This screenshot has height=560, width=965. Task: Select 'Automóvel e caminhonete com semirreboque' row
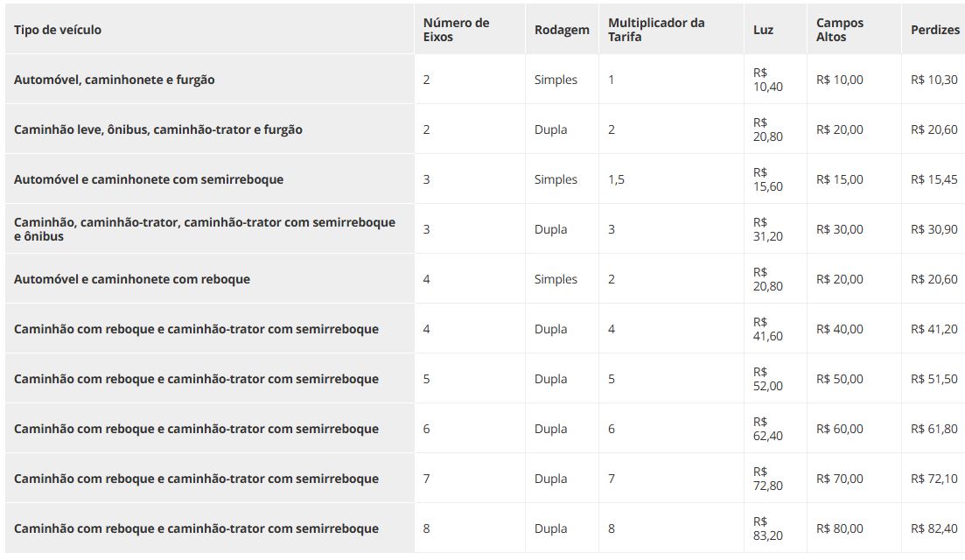tap(149, 179)
